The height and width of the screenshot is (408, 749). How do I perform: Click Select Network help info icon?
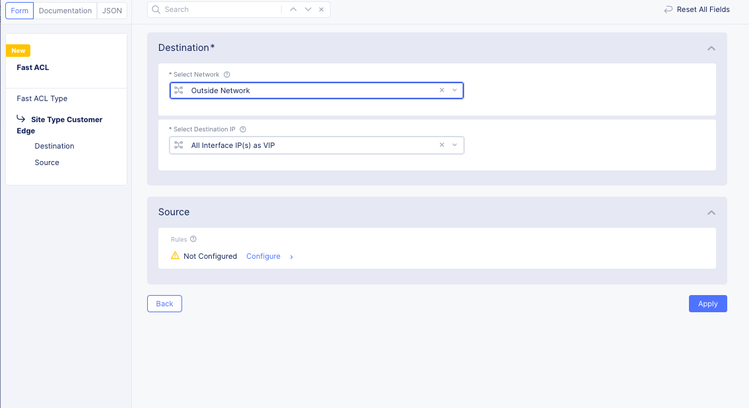point(227,75)
